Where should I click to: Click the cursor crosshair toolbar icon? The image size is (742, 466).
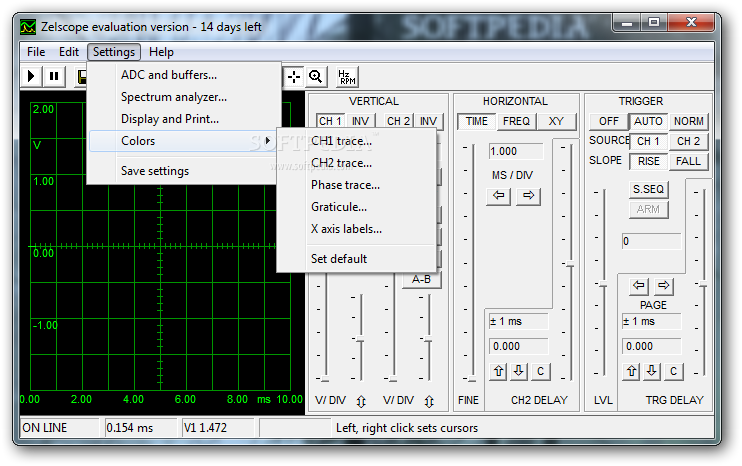point(294,77)
